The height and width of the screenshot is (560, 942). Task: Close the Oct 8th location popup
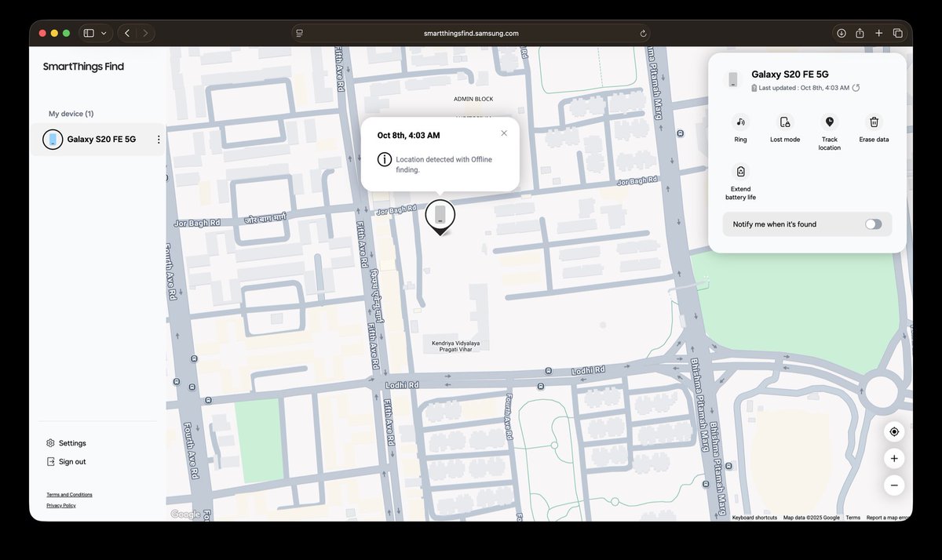[504, 133]
